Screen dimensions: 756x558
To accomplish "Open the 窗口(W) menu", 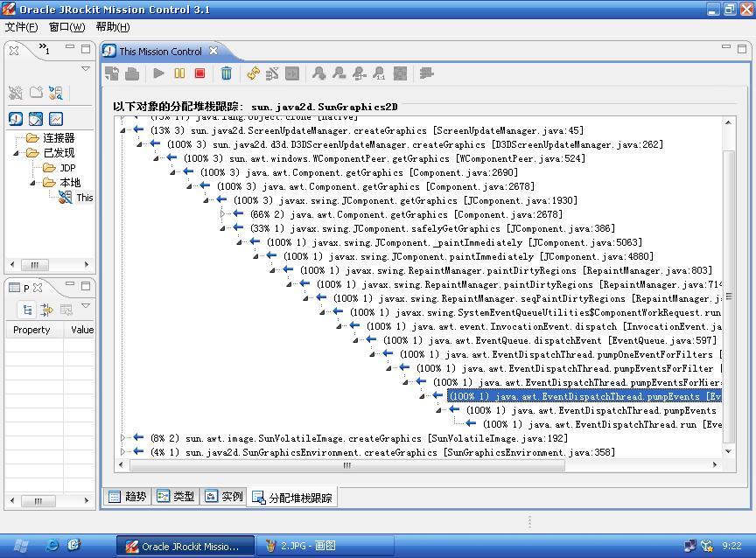I will [66, 27].
